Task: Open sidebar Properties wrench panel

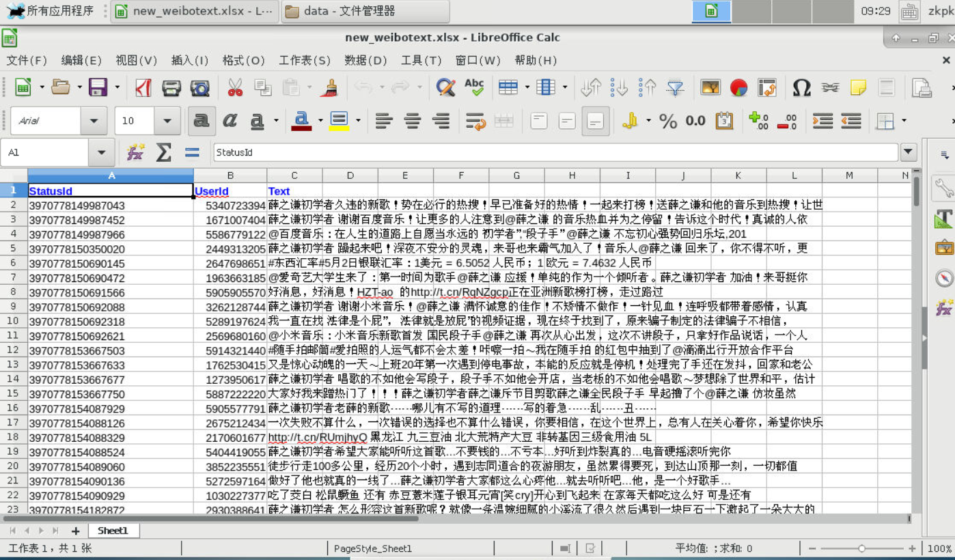Action: [x=944, y=188]
